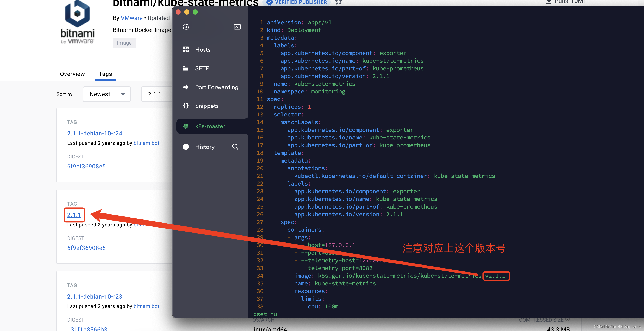644x331 pixels.
Task: Select the k8s-master host entry
Action: pos(210,126)
